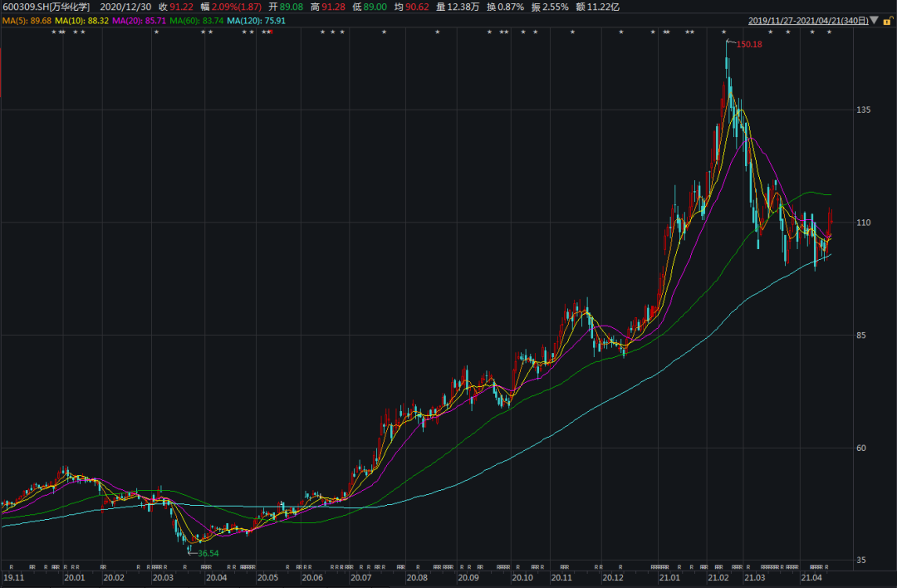Select the cyan MA(120): 75.91 indicator label
Screen dimensions: 897x588
tap(256, 21)
